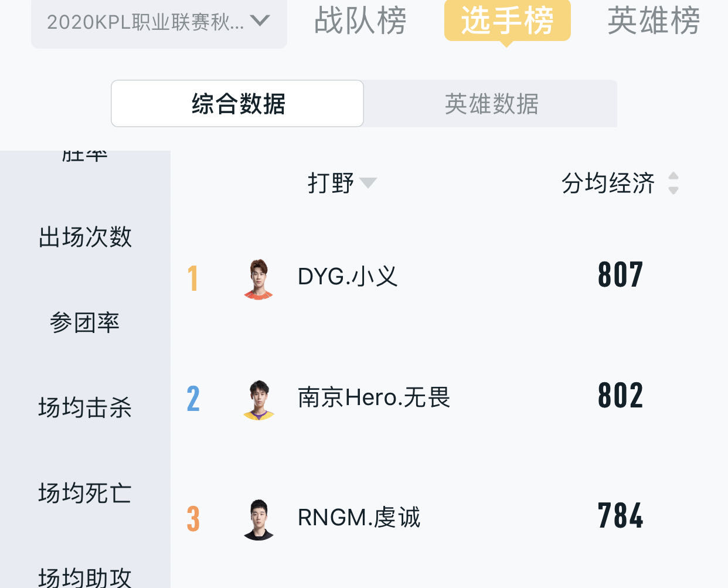Click the 807 economy value for rank 1
Screen dimensions: 728x588
coord(620,274)
